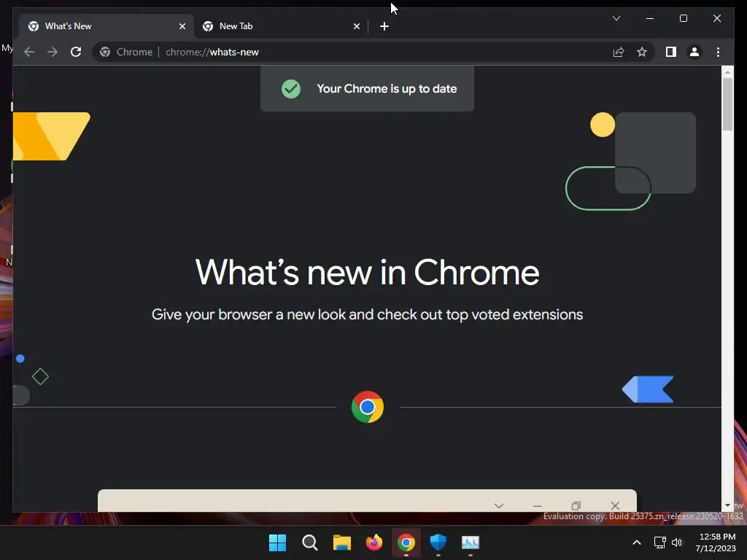This screenshot has width=747, height=560.
Task: Launch Firefox from the taskbar
Action: [x=374, y=542]
